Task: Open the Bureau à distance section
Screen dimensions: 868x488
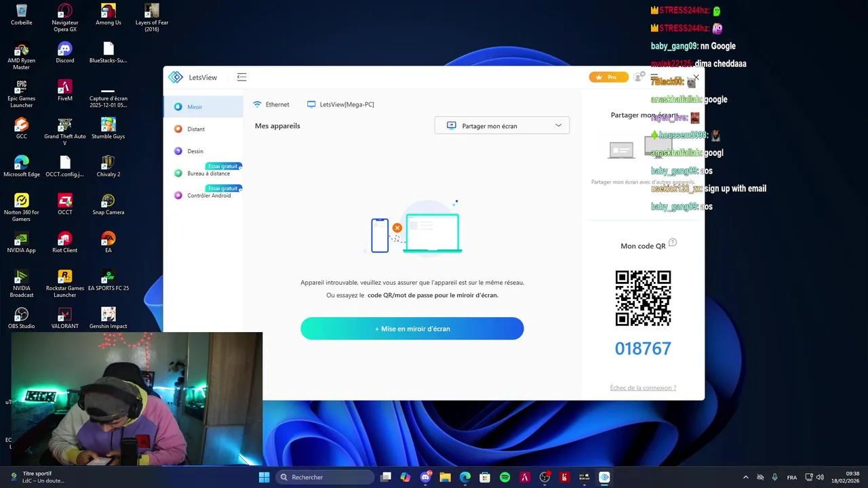Action: click(203, 174)
